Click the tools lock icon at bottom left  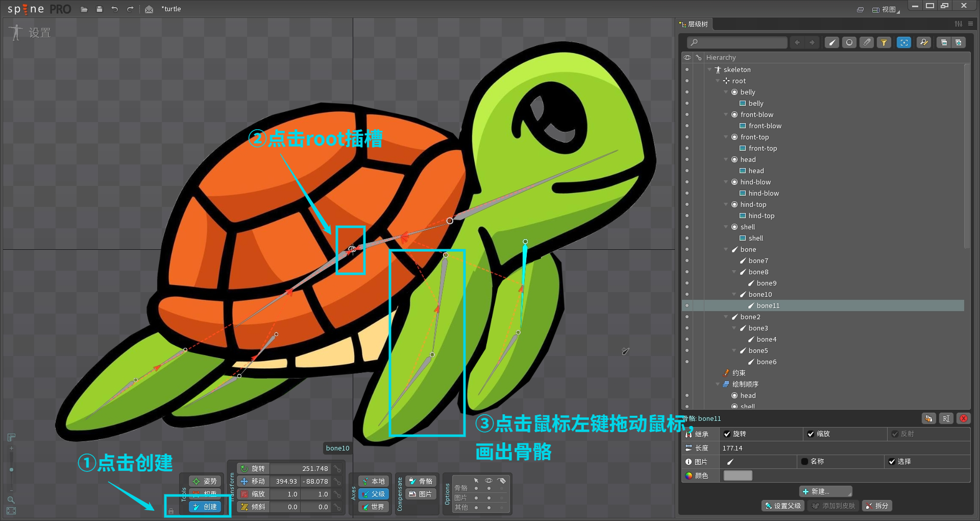coord(171,511)
